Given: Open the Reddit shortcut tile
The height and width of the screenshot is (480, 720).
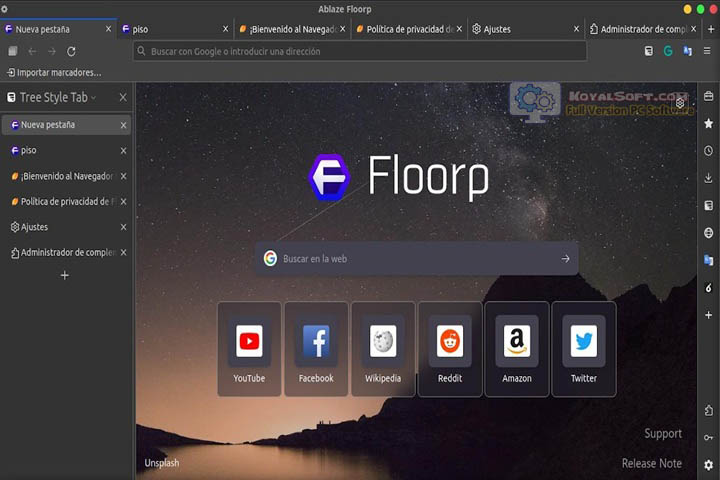Looking at the screenshot, I should pos(450,349).
